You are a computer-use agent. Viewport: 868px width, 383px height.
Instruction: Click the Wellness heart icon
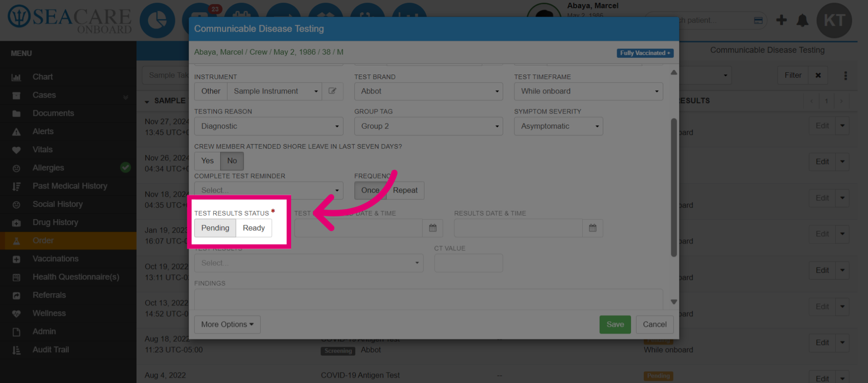pos(16,313)
